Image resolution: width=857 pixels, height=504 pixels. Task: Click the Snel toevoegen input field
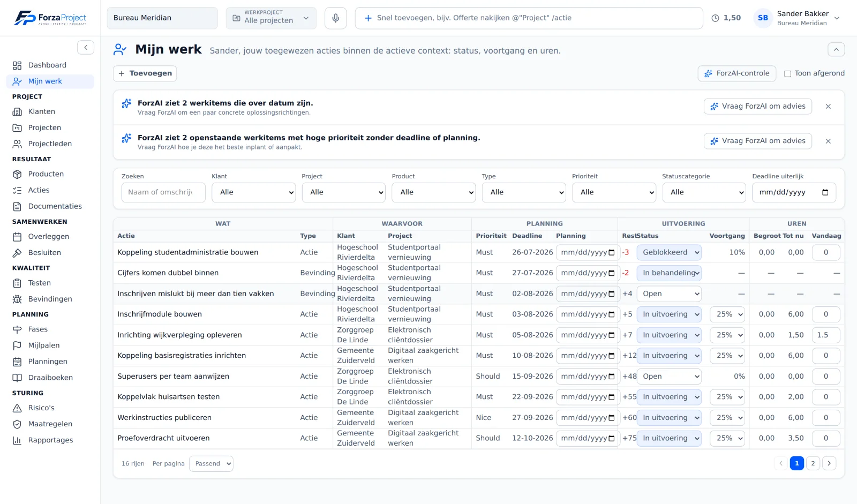pyautogui.click(x=529, y=18)
